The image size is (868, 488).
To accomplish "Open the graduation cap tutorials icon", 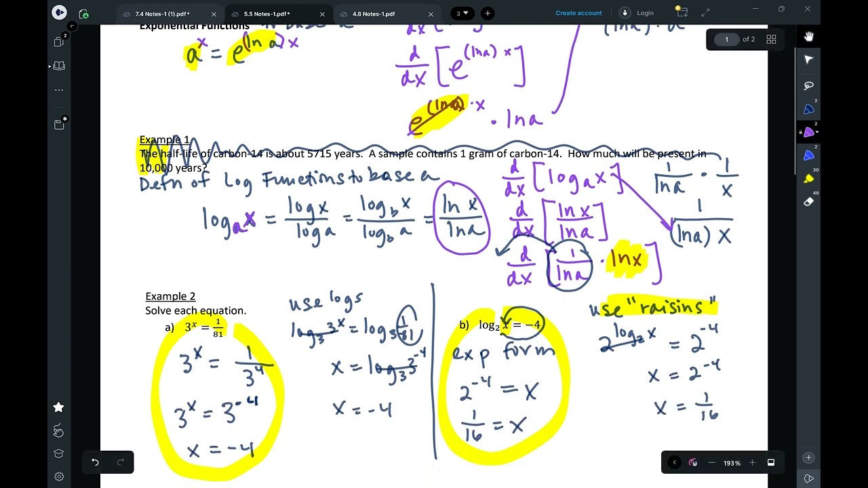I will coord(59,453).
